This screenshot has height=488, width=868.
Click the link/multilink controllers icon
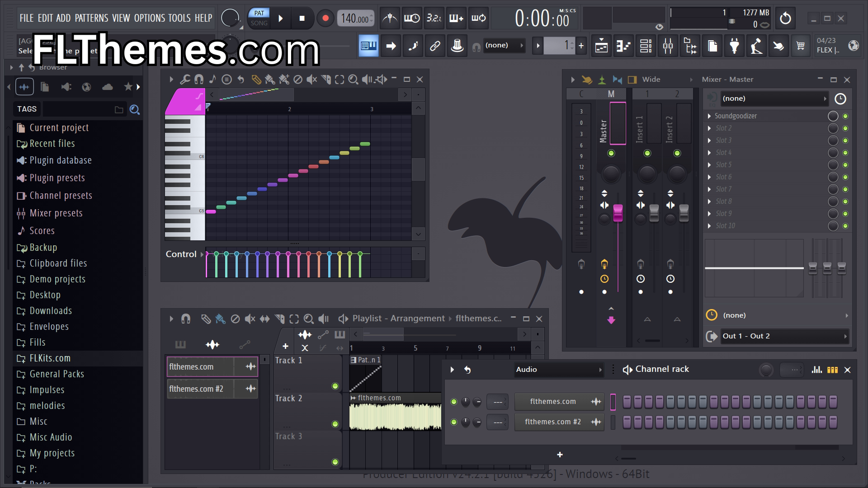pyautogui.click(x=435, y=46)
